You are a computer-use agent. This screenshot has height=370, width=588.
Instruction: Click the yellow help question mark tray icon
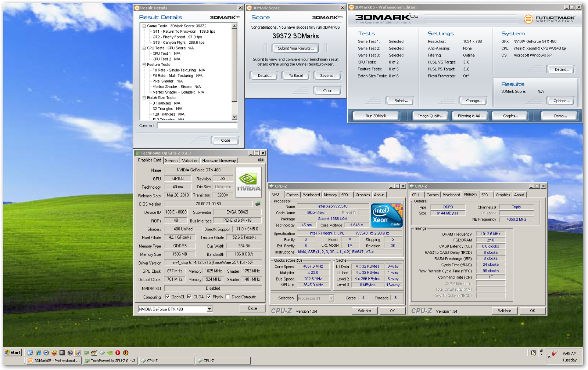[534, 353]
